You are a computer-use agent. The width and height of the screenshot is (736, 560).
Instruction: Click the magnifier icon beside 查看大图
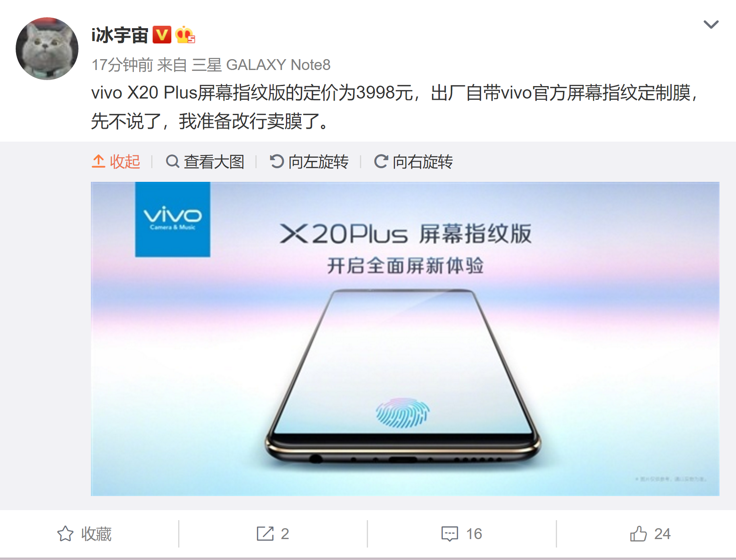pos(173,162)
